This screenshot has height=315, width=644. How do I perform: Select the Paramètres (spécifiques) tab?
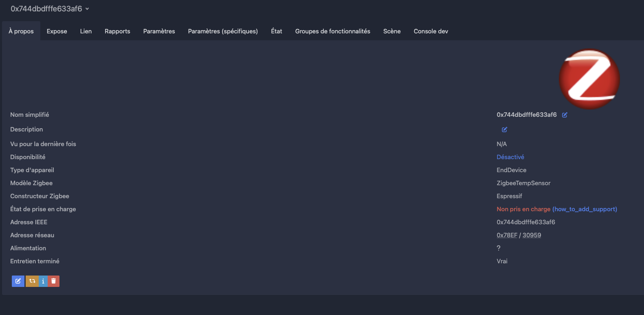(x=223, y=31)
